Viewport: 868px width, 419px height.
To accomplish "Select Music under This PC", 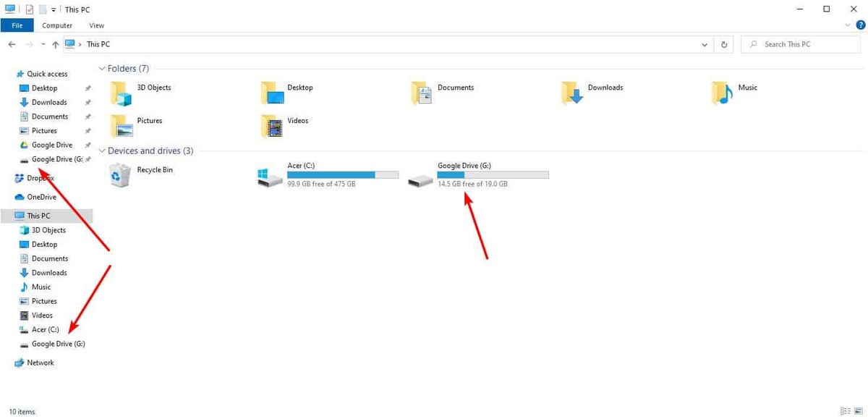I will pyautogui.click(x=41, y=287).
